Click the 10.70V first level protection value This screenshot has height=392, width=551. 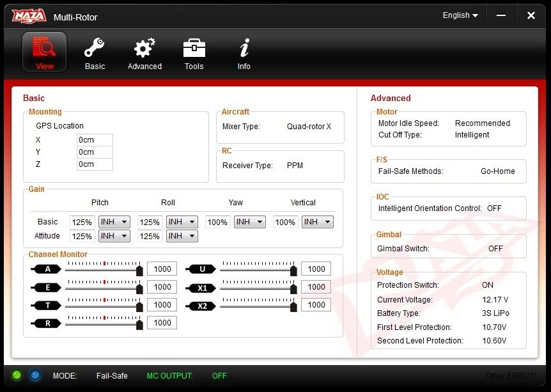click(x=494, y=327)
